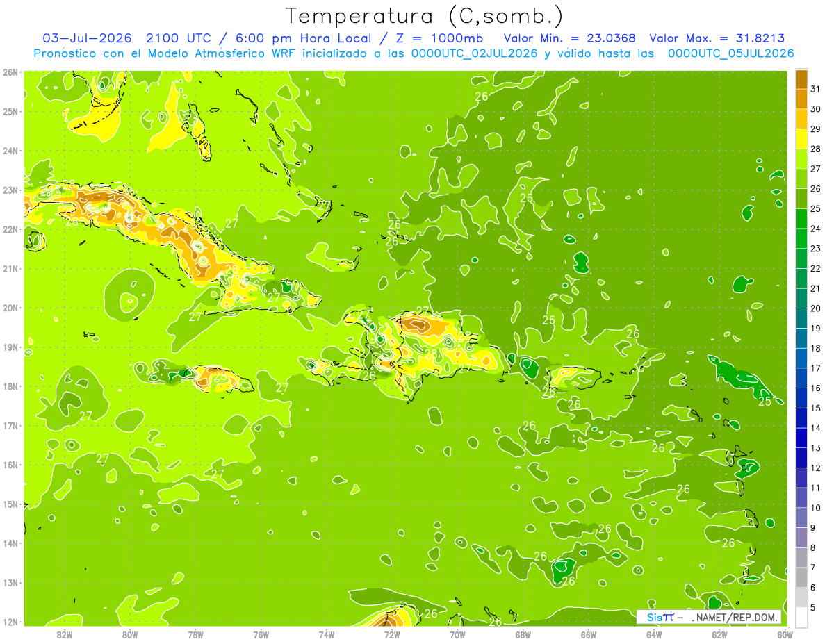The height and width of the screenshot is (644, 834).
Task: Pick the legend color between 25 and 26
Action: tap(801, 199)
